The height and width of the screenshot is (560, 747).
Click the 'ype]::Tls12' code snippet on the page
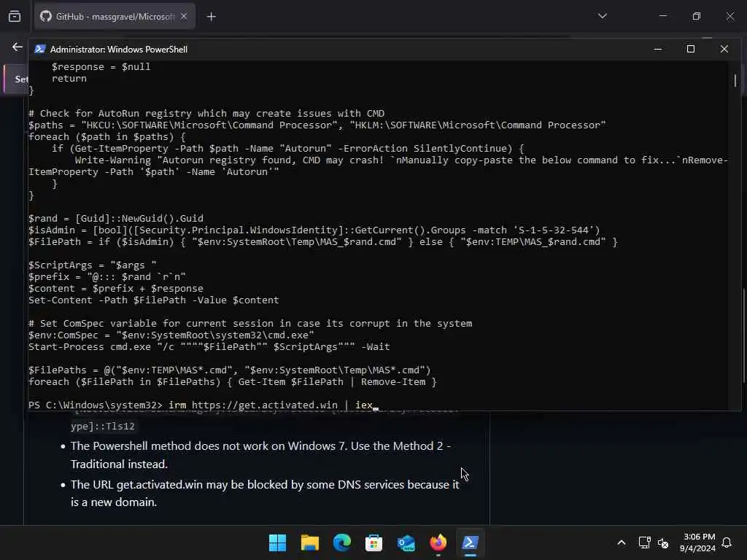103,426
